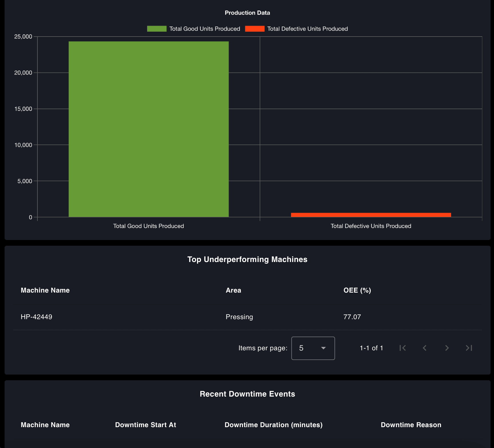The height and width of the screenshot is (448, 494).
Task: Jump to first page of machines table
Action: tap(403, 348)
